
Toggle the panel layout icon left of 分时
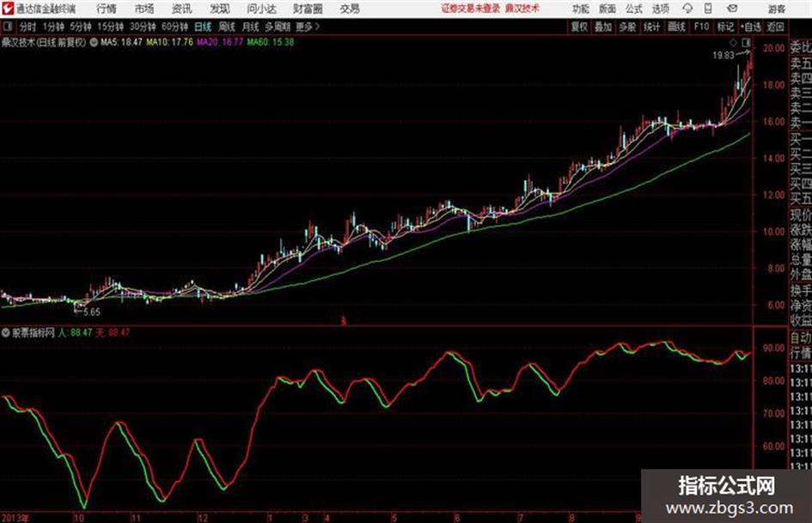pyautogui.click(x=7, y=27)
